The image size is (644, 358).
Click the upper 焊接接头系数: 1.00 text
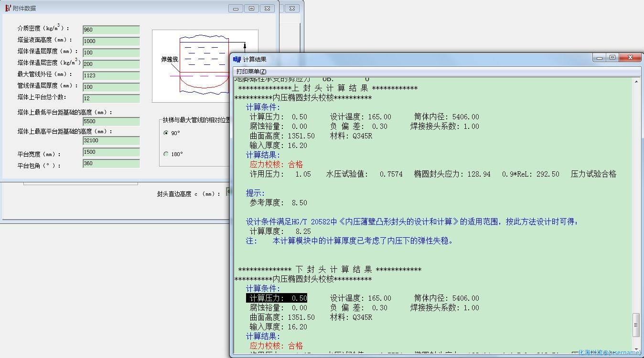click(x=444, y=126)
